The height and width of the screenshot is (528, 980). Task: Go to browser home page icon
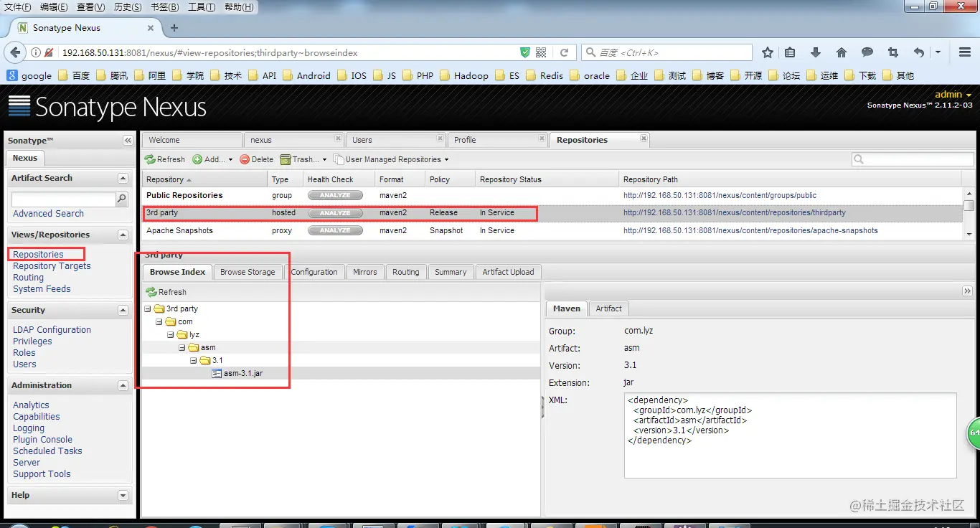tap(842, 52)
